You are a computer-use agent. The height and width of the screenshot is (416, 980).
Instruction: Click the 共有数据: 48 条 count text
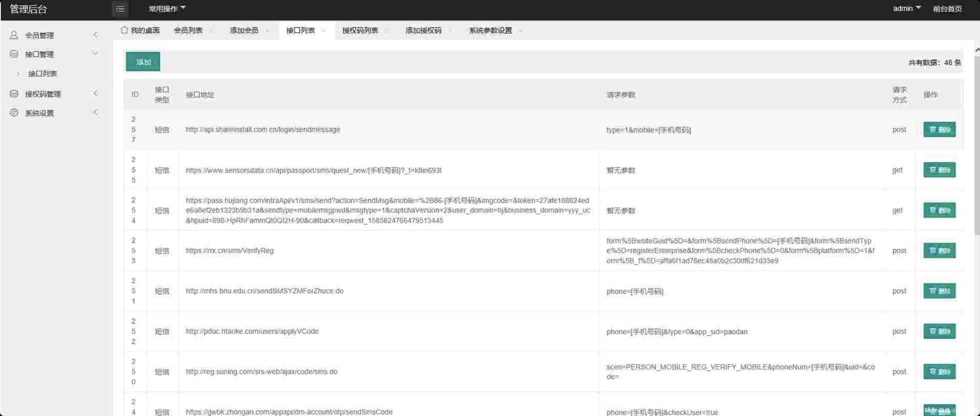[x=935, y=62]
